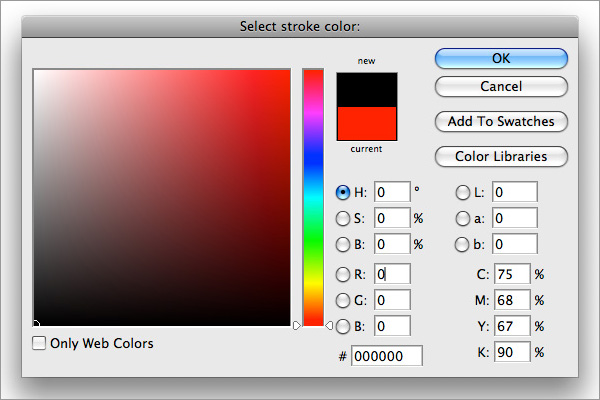Screen dimensions: 600x400
Task: Click the new black color swatch
Action: pos(367,90)
